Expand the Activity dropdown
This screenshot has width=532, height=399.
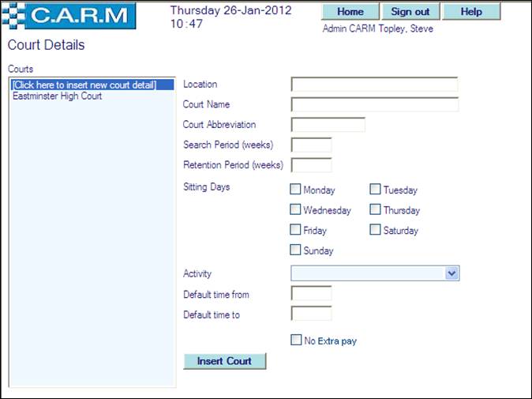pyautogui.click(x=451, y=273)
